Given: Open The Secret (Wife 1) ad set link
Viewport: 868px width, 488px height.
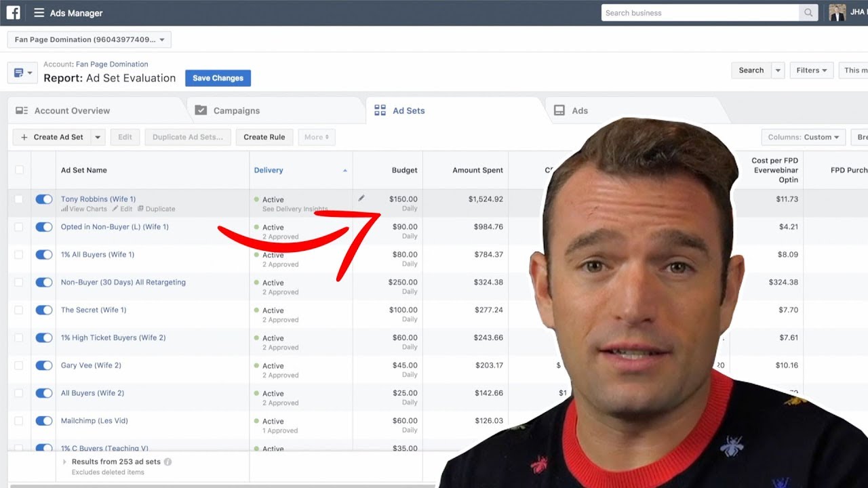Looking at the screenshot, I should pos(94,310).
